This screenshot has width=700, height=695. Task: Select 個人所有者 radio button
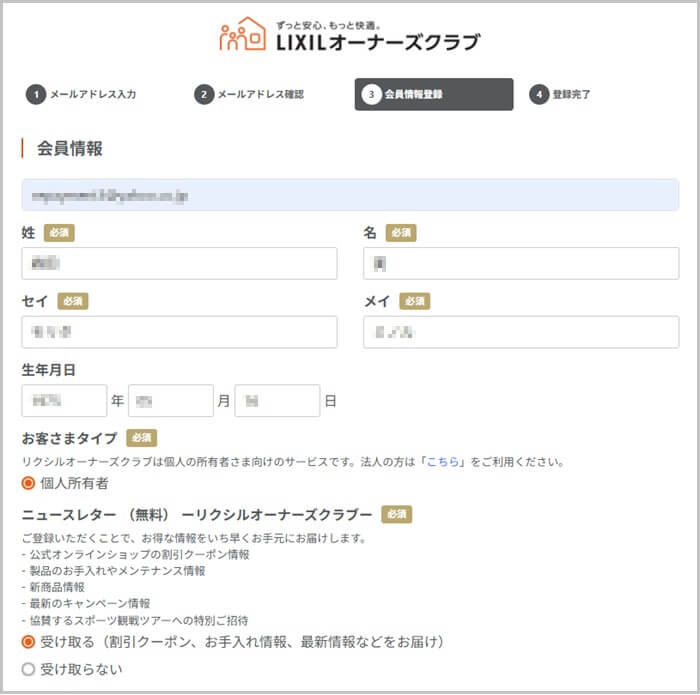pos(28,483)
